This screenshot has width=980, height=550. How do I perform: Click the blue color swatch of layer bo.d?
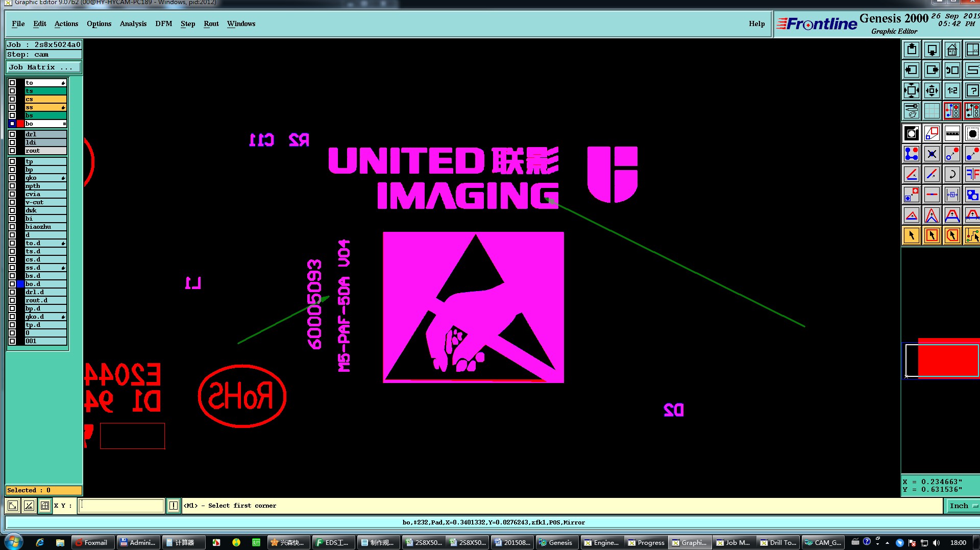pos(20,284)
